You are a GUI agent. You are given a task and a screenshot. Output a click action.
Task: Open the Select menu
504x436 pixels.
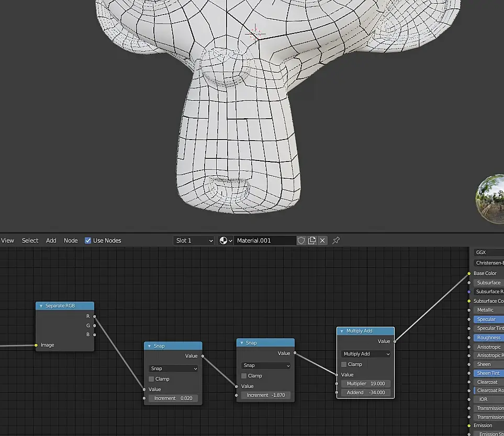click(x=30, y=240)
